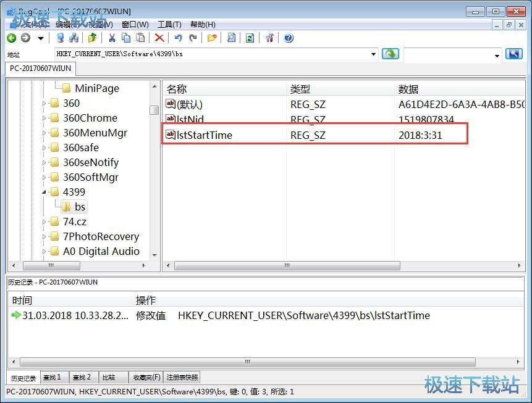532x403 pixels.
Task: Expand the 360 tree node
Action: [x=44, y=103]
